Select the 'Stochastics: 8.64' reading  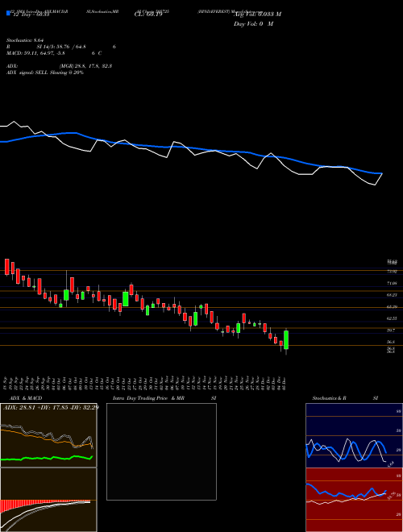26,40
